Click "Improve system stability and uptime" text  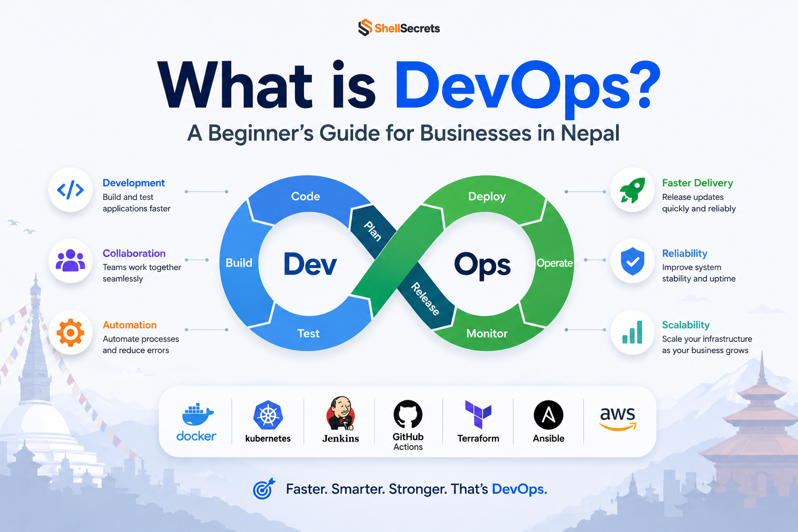click(x=699, y=273)
